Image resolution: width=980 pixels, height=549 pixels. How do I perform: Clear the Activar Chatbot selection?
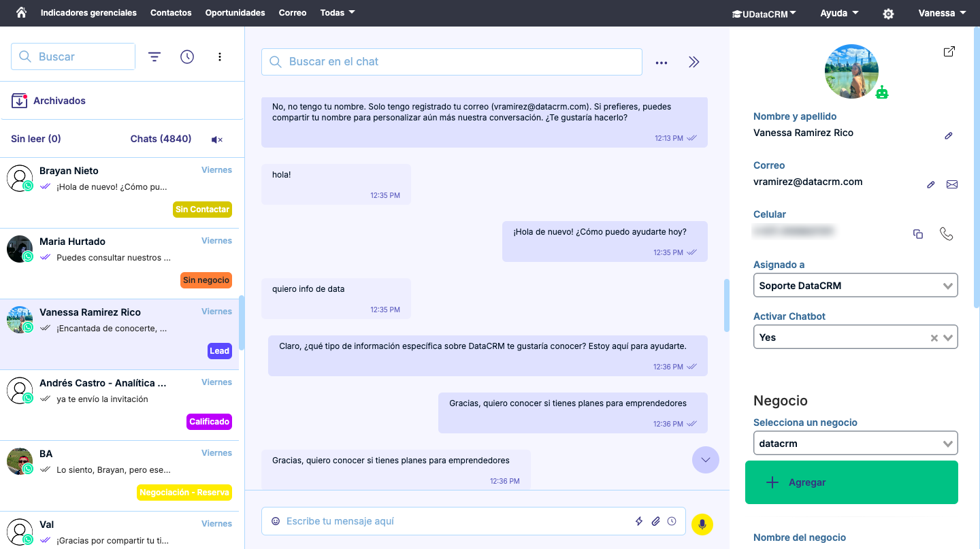click(x=934, y=337)
